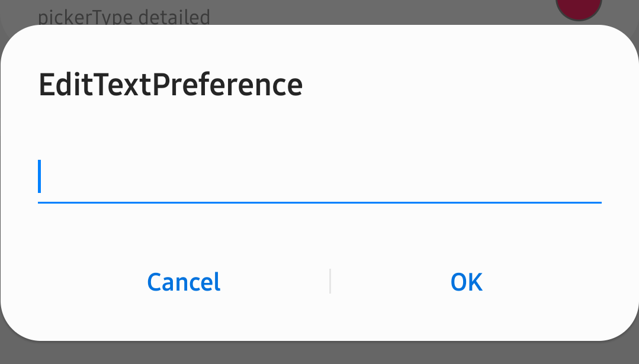Tap the Cancel button
Viewport: 639px width, 364px height.
[184, 282]
